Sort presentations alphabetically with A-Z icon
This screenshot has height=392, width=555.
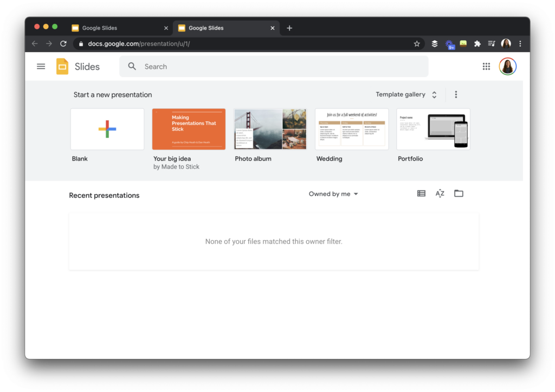tap(440, 193)
